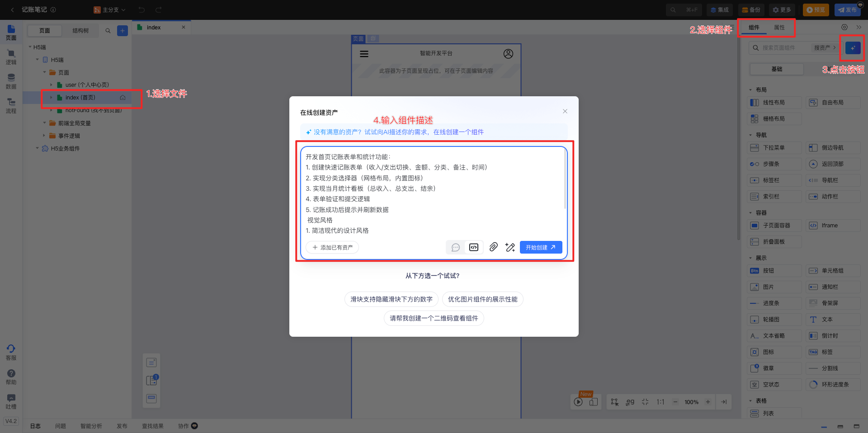Reset canvas zoom with the 1:1 icon
This screenshot has width=868, height=433.
(660, 402)
